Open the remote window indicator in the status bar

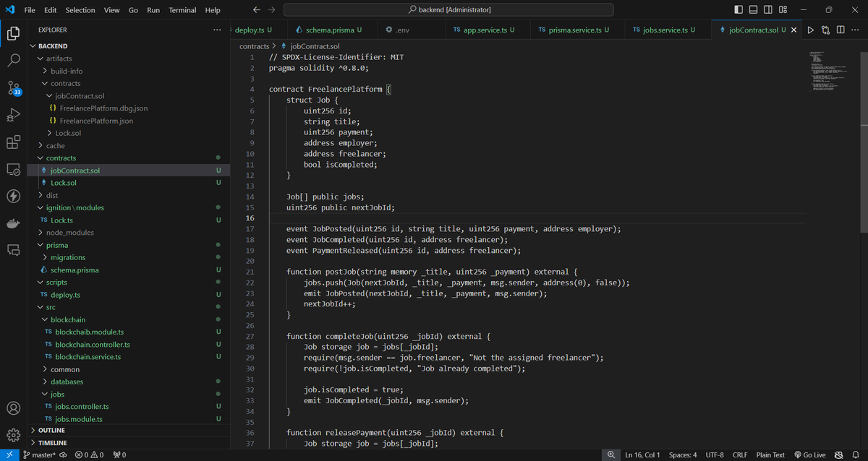(x=9, y=454)
